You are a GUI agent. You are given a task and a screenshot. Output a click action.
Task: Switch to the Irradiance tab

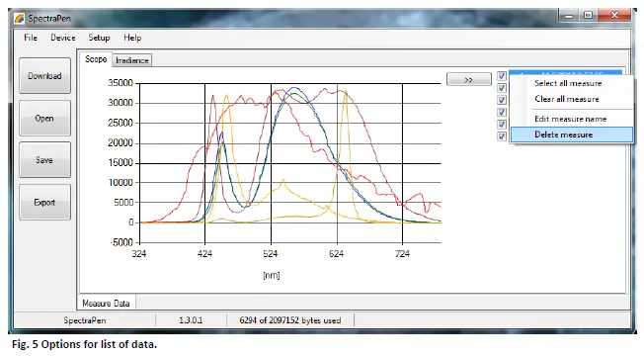131,60
